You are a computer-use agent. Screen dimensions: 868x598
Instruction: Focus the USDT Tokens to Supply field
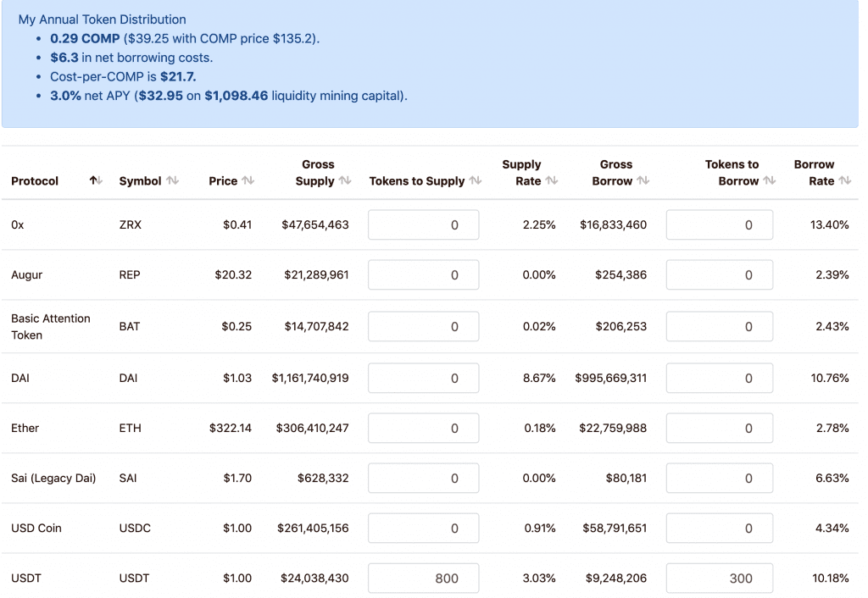pos(423,579)
